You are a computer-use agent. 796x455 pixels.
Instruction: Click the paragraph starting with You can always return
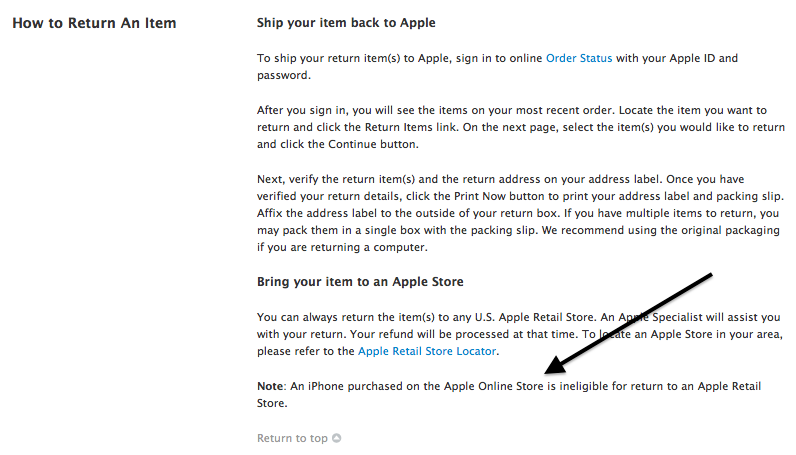click(520, 334)
